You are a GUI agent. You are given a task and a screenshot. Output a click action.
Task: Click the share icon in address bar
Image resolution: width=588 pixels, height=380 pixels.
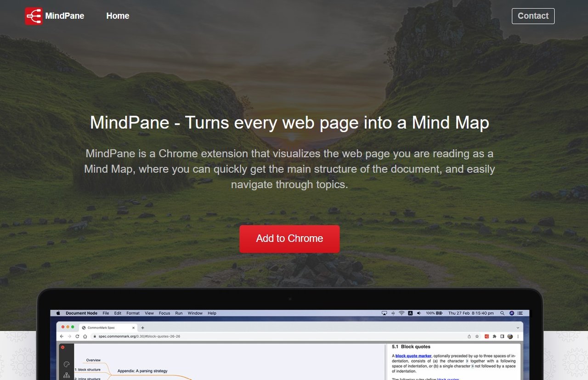469,336
